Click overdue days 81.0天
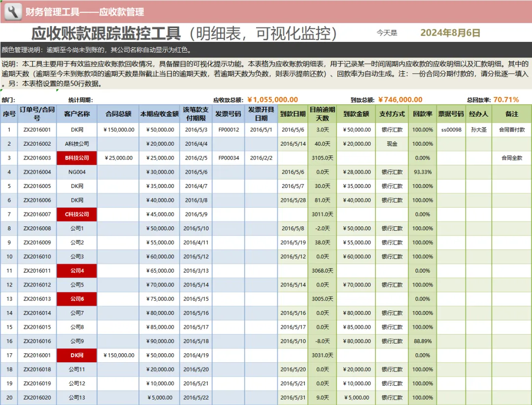Viewport: 532px width, 405px height. pos(322,200)
